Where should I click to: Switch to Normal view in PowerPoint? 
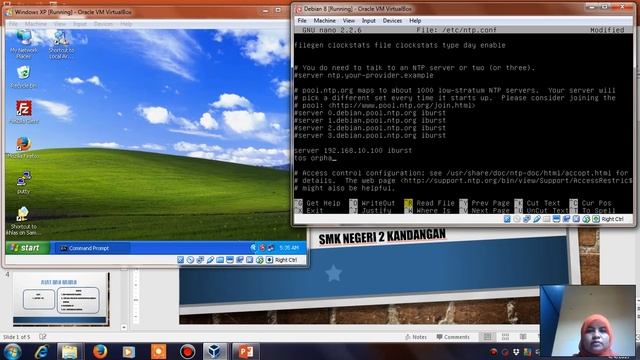487,337
